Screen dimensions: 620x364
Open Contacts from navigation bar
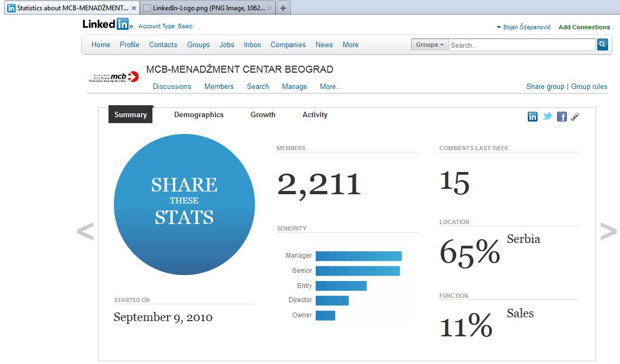click(163, 44)
